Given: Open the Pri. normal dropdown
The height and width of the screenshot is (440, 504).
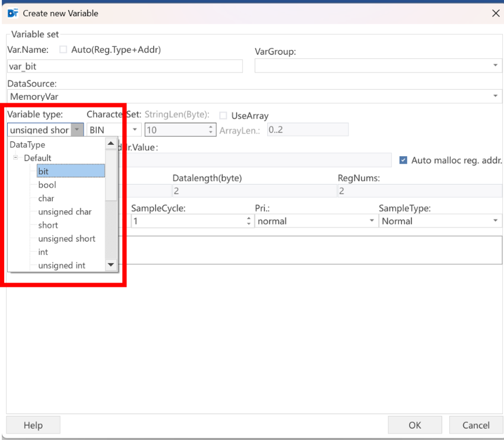Looking at the screenshot, I should [x=372, y=221].
